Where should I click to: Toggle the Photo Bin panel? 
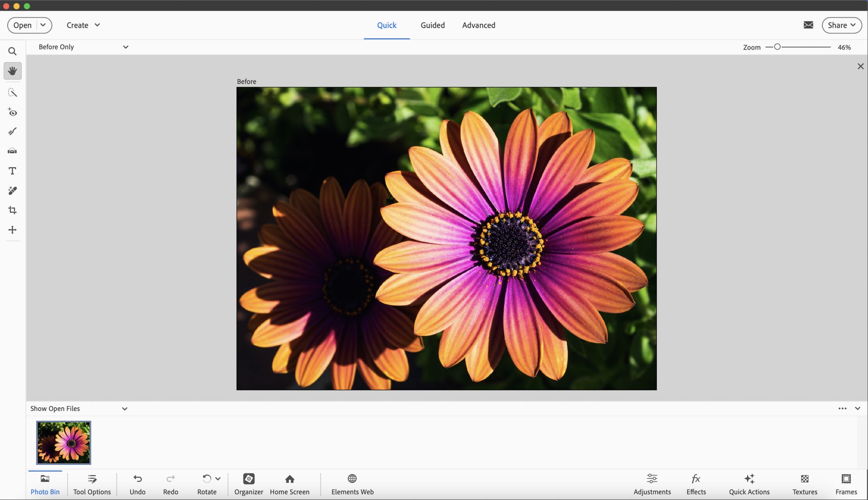45,484
